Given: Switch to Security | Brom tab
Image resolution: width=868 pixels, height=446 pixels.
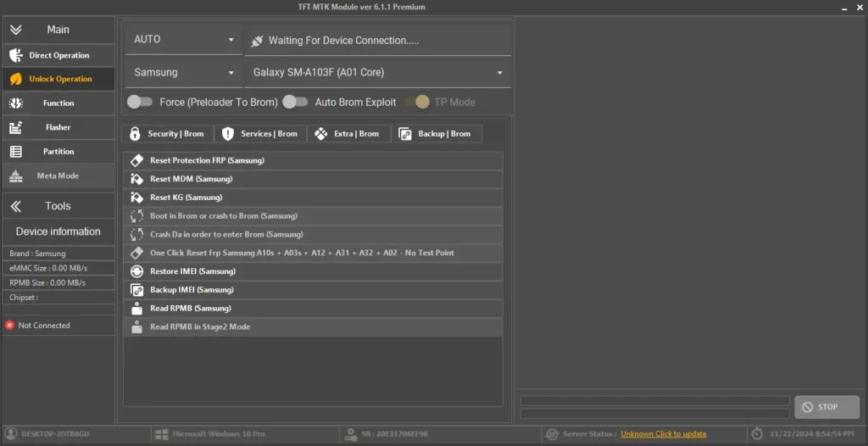Looking at the screenshot, I should 167,133.
